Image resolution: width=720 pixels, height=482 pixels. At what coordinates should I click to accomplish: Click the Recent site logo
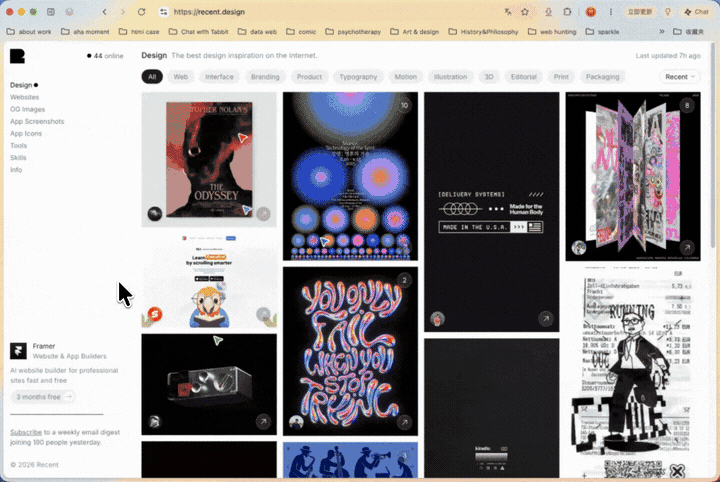pos(17,56)
